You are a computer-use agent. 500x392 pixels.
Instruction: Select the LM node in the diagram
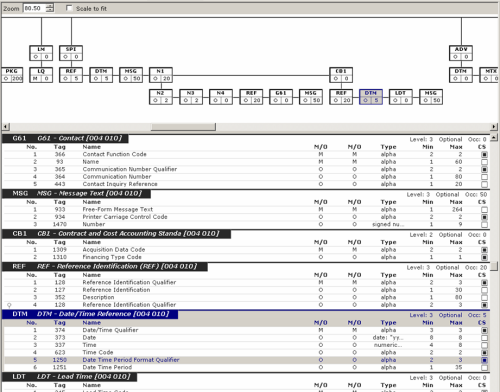point(41,53)
